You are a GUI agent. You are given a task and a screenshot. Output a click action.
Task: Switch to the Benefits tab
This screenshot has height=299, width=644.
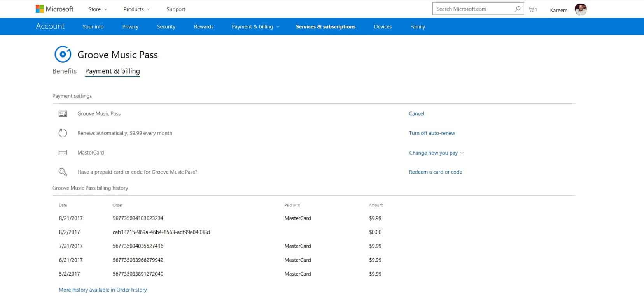(65, 71)
